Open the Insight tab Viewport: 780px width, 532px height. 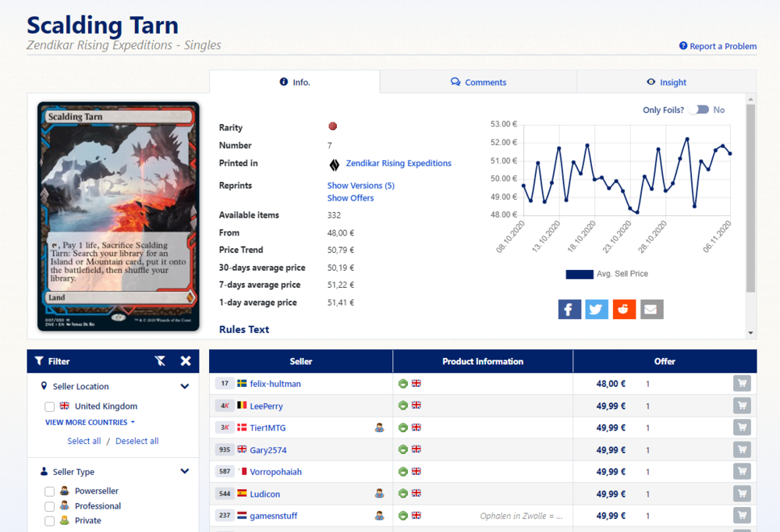666,82
